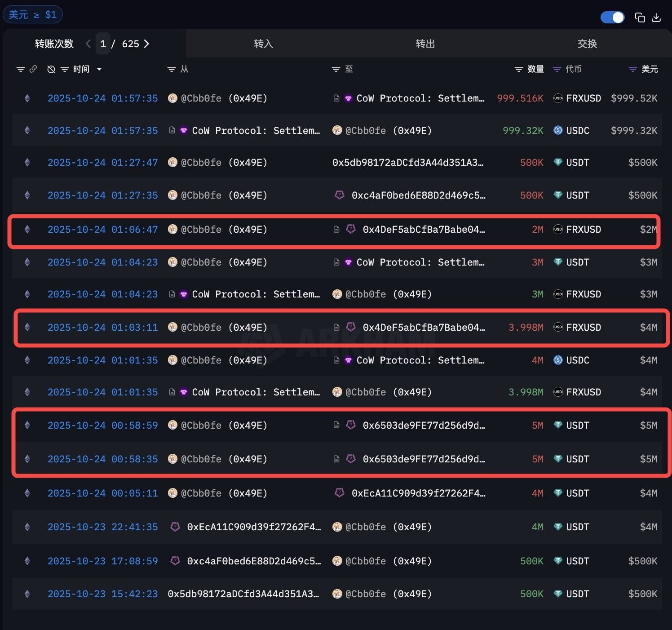This screenshot has height=630, width=672.
Task: Go to previous page of transfers
Action: pos(88,44)
